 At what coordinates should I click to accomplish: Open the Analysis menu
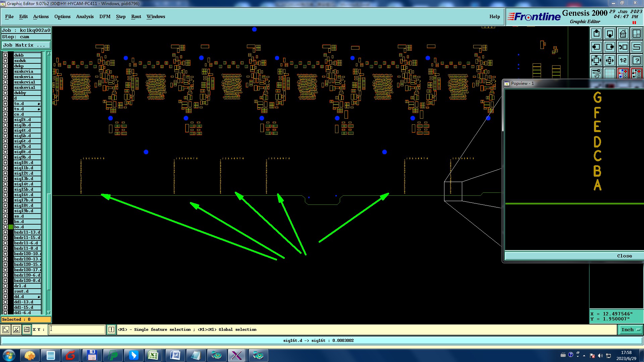[85, 16]
